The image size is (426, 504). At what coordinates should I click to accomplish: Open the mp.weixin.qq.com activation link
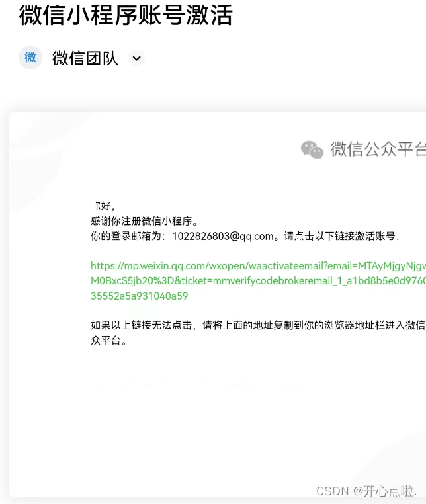tap(258, 281)
